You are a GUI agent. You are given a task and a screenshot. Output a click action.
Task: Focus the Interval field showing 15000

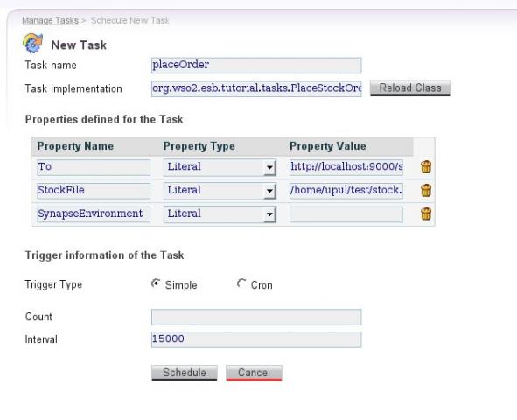coord(256,339)
